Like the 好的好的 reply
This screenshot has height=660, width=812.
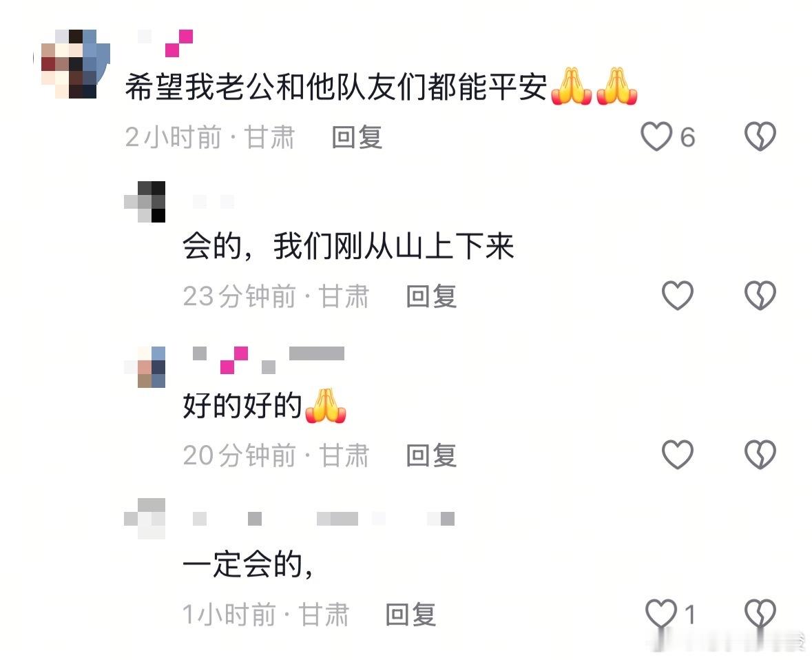[x=678, y=454]
